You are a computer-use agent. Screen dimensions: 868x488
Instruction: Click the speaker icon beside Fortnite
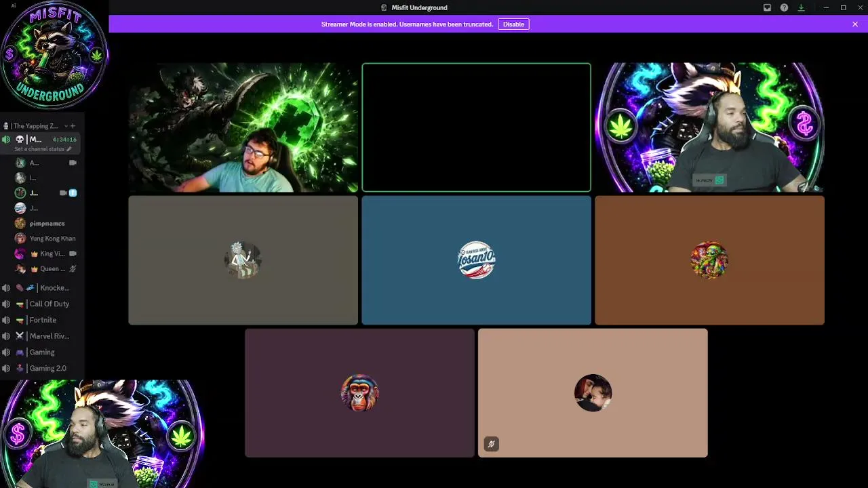click(x=6, y=320)
